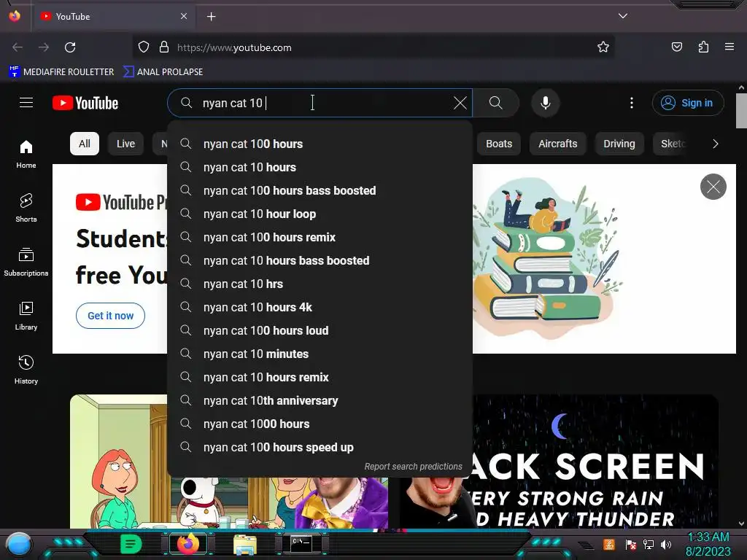
Task: Open MEDIAFIRE ROULETTER bookmark
Action: (61, 72)
